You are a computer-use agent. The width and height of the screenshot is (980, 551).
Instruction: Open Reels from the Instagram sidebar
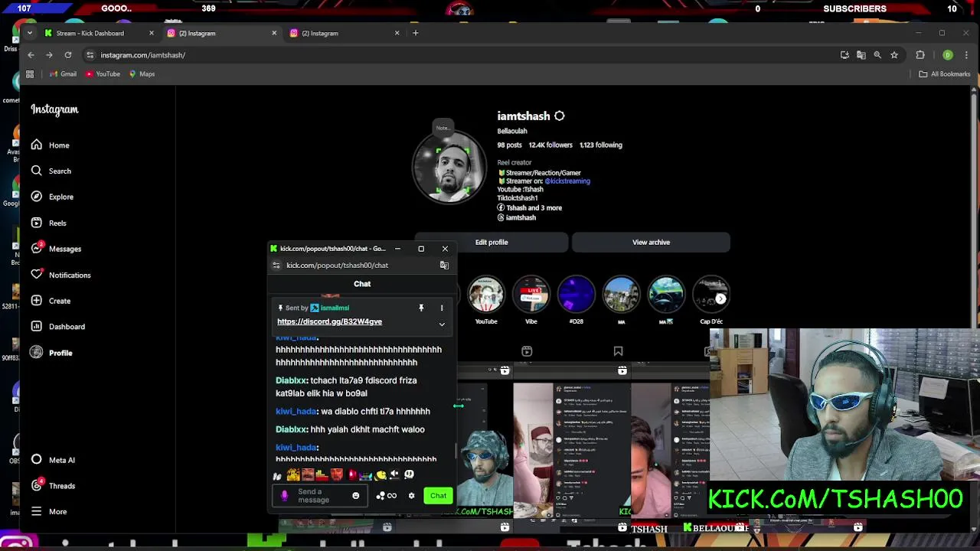point(49,223)
